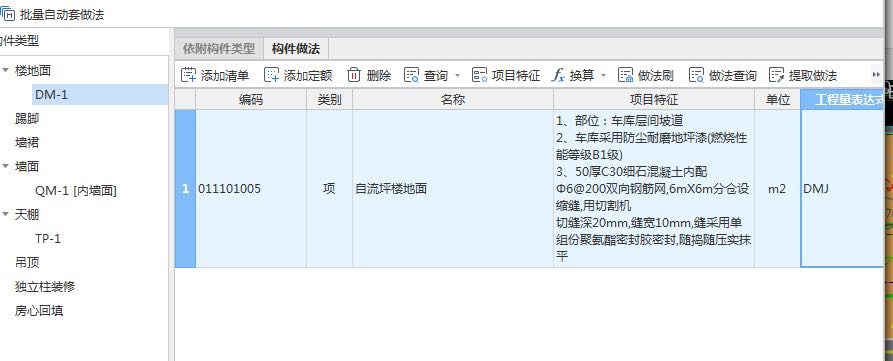Open the 查询 dropdown arrow
The width and height of the screenshot is (893, 361).
(x=457, y=76)
